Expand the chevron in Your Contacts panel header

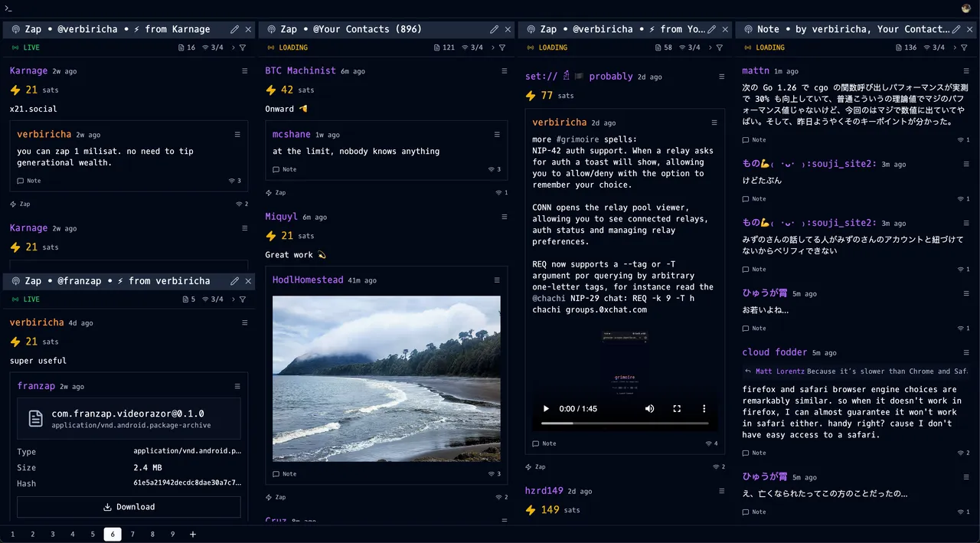click(x=491, y=47)
